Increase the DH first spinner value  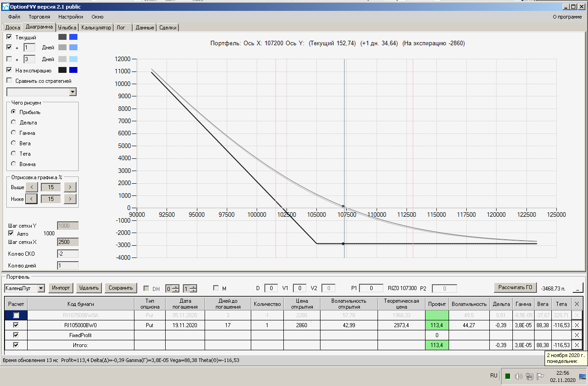point(176,286)
